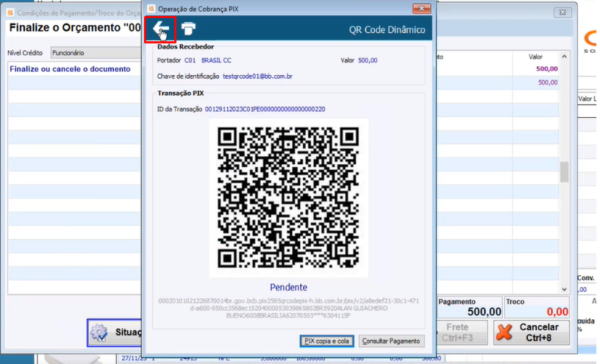Click the gear icon on Situação button
Viewport: 600px width, 364px height.
[100, 333]
